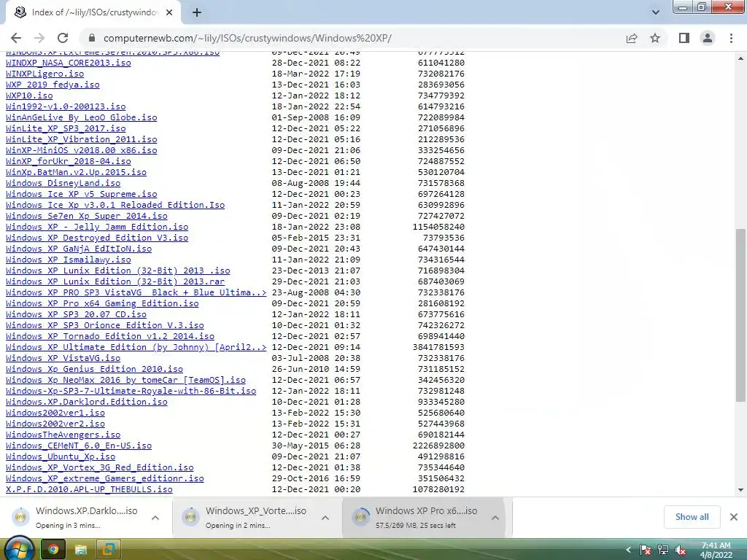Click the padlock site info icon
The width and height of the screenshot is (747, 560).
click(x=92, y=38)
